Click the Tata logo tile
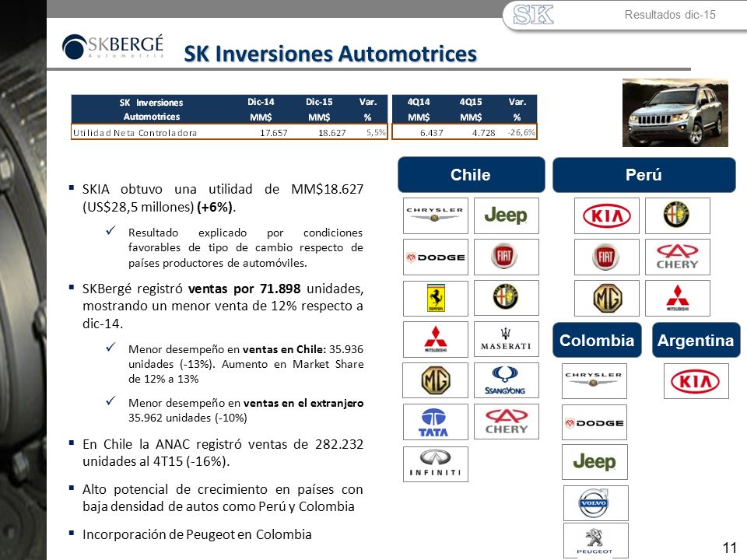Viewport: 747px width, 560px height. 436,422
